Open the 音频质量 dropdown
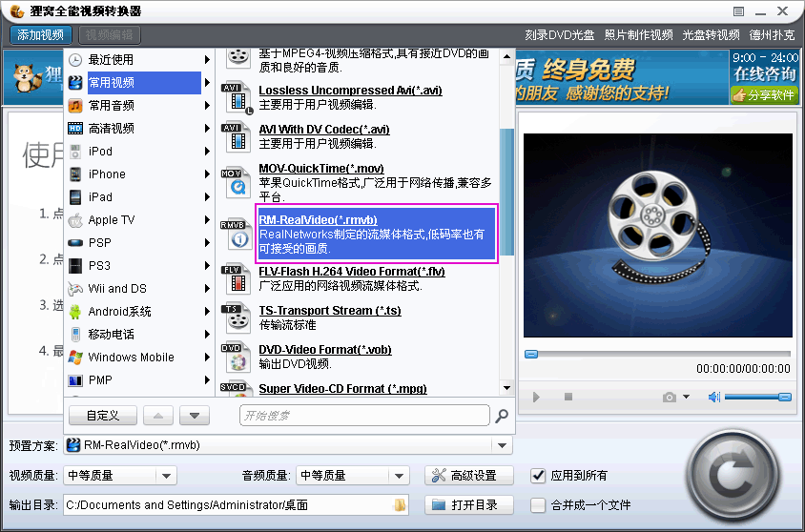805x532 pixels. [399, 476]
